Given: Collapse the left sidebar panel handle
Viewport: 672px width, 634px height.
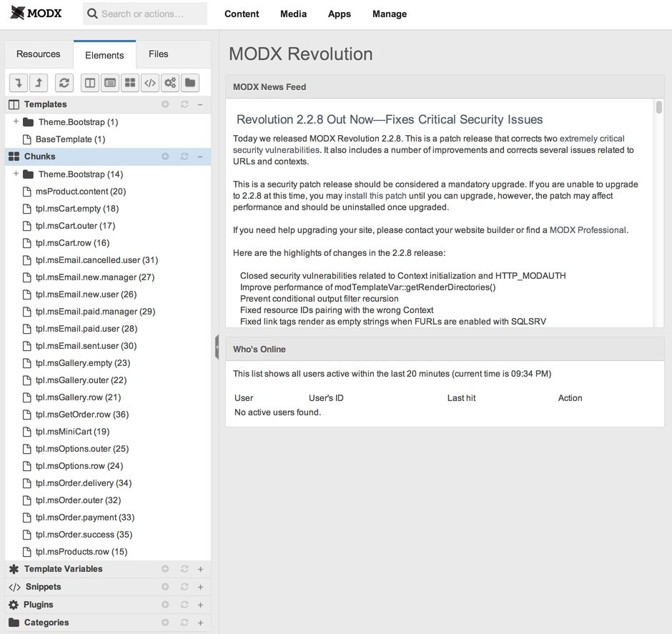Looking at the screenshot, I should [217, 347].
